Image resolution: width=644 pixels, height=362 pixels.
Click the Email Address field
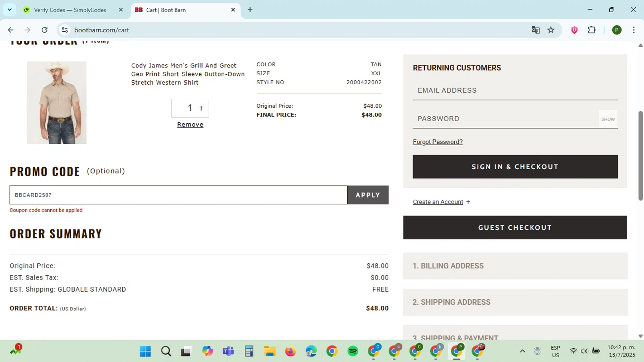pos(515,91)
